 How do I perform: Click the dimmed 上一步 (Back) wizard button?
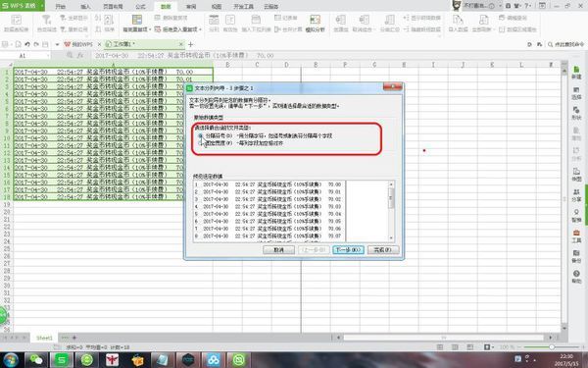coord(314,249)
